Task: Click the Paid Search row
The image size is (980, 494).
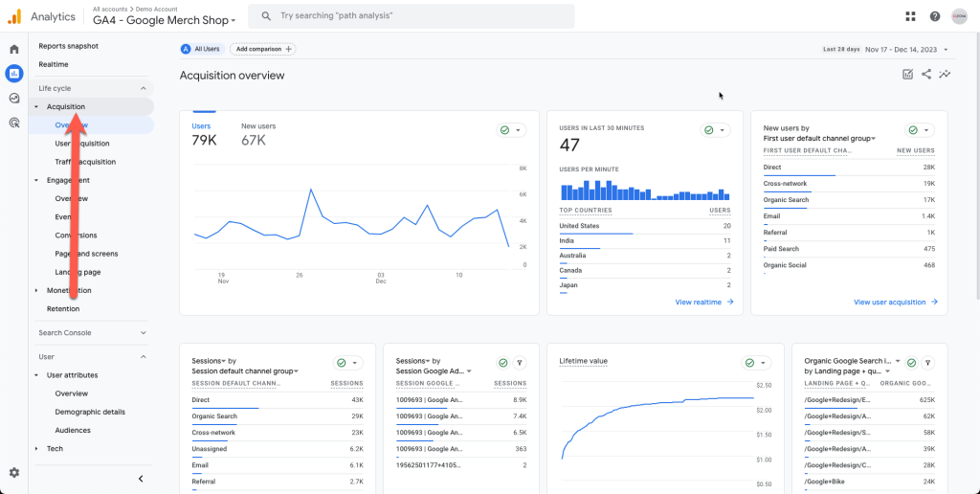Action: (x=849, y=250)
